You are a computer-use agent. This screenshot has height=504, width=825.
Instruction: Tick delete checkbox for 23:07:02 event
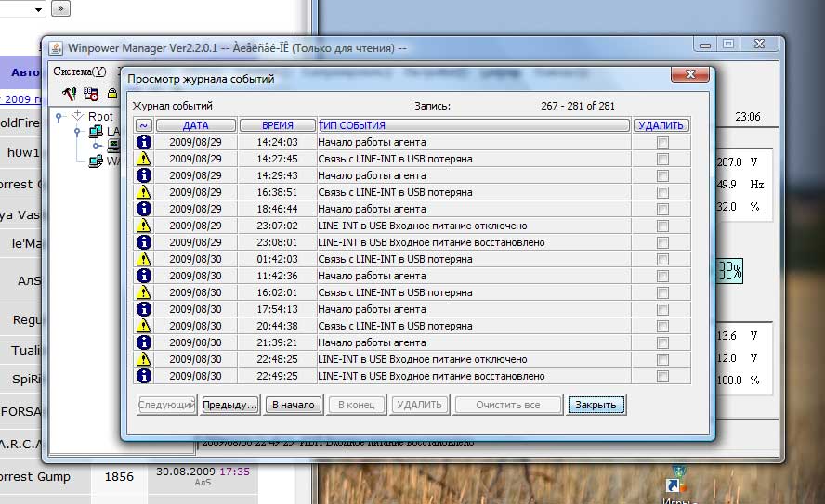tap(662, 226)
